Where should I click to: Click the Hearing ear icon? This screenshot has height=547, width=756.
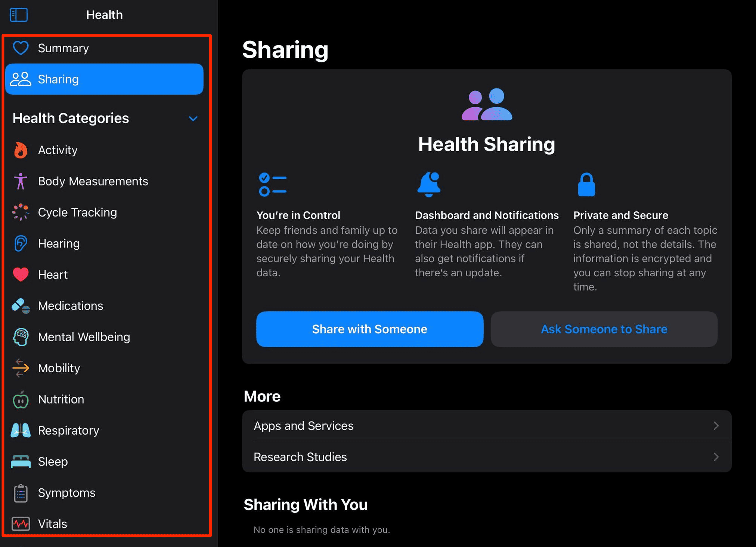(x=21, y=243)
